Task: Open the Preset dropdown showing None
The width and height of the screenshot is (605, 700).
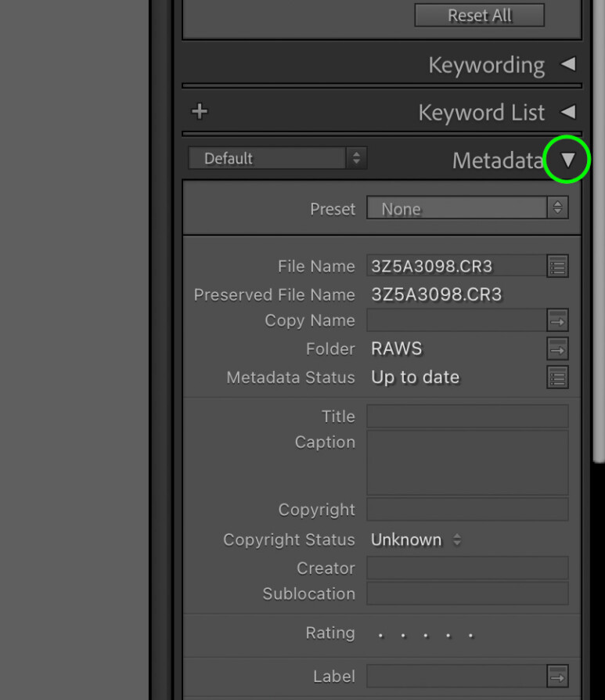Action: pos(458,207)
